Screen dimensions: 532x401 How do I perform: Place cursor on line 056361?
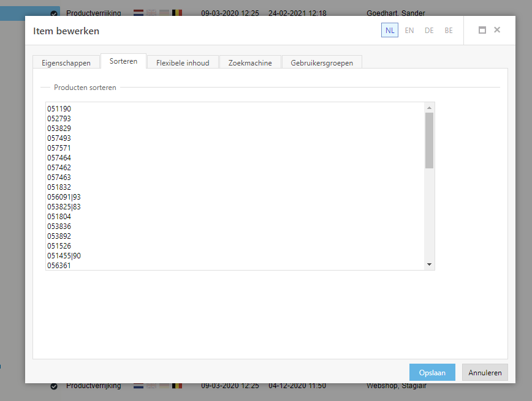pos(59,266)
